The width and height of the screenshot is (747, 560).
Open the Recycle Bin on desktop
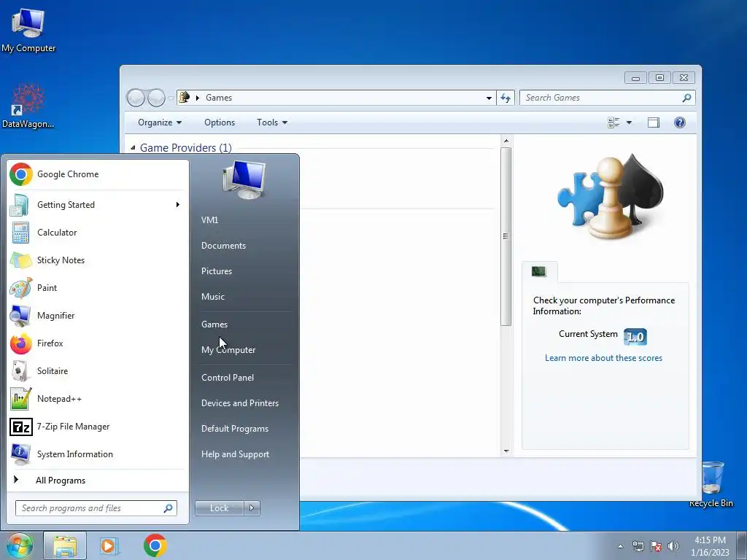711,484
